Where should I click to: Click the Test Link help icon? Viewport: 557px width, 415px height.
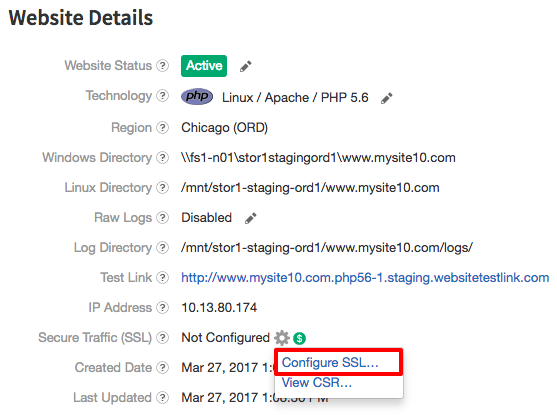[x=163, y=277]
